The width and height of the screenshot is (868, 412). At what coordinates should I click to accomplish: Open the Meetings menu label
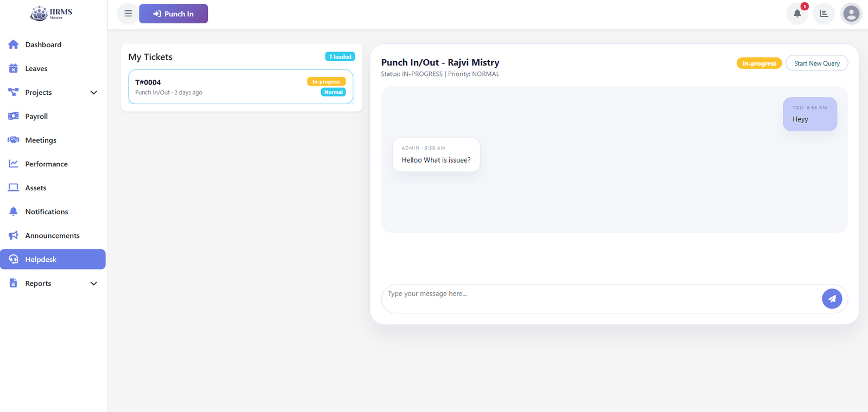coord(41,140)
